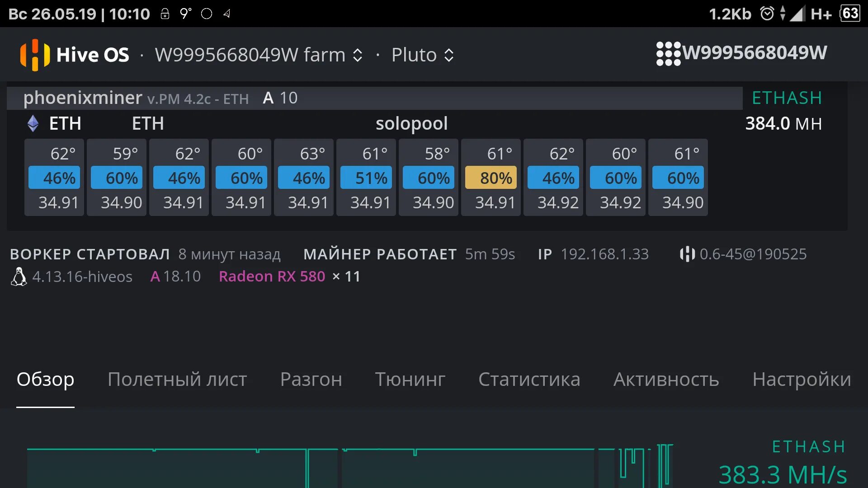Click the Ethereum coin diamond icon
The image size is (868, 488).
click(x=33, y=123)
